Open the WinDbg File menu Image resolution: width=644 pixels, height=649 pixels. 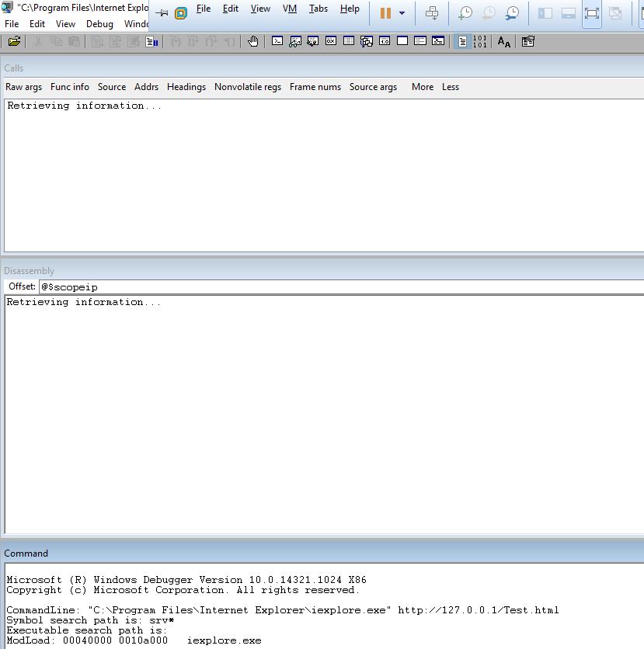tap(12, 24)
